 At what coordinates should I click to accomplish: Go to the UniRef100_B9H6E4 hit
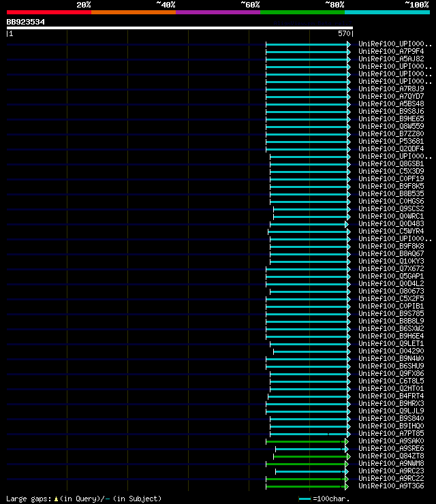[x=391, y=336]
